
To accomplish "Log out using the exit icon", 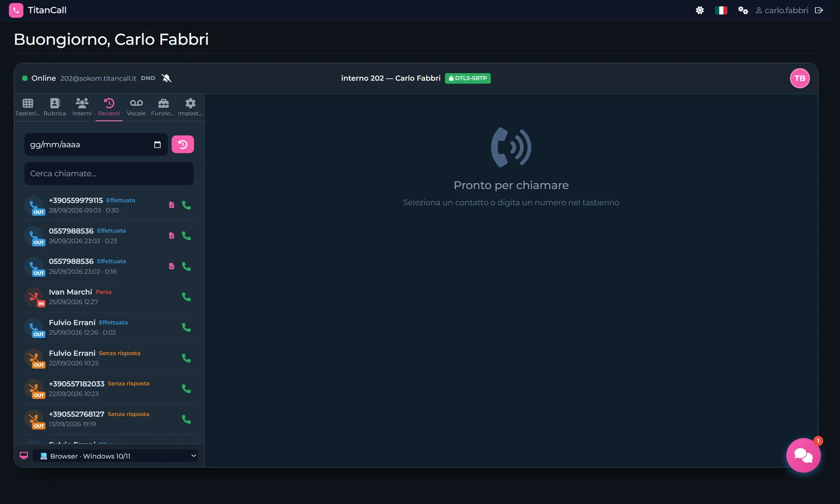I will [x=819, y=10].
